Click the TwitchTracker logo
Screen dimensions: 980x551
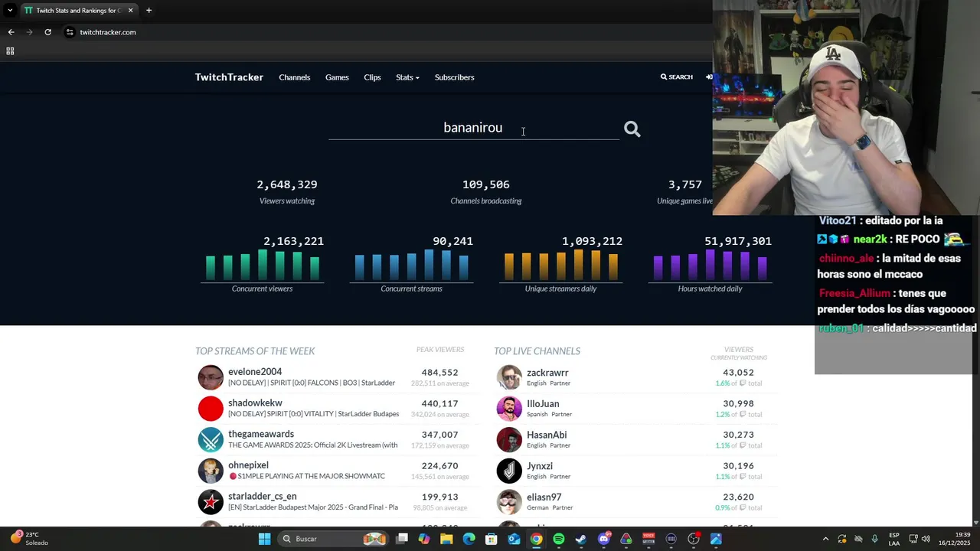229,77
